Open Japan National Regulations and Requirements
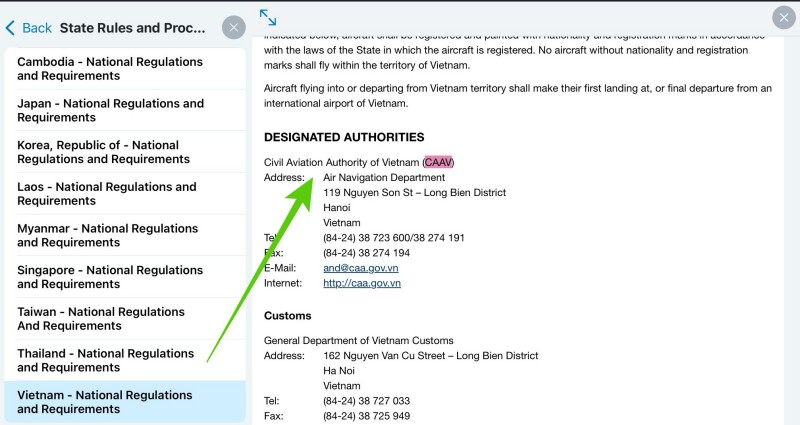Viewport: 800px width, 425px height. click(x=110, y=110)
